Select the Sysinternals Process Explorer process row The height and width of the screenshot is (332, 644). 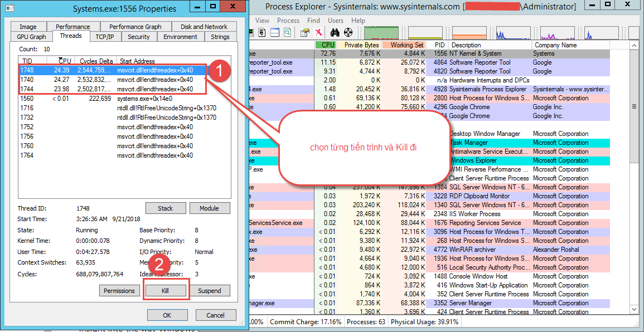[x=429, y=89]
